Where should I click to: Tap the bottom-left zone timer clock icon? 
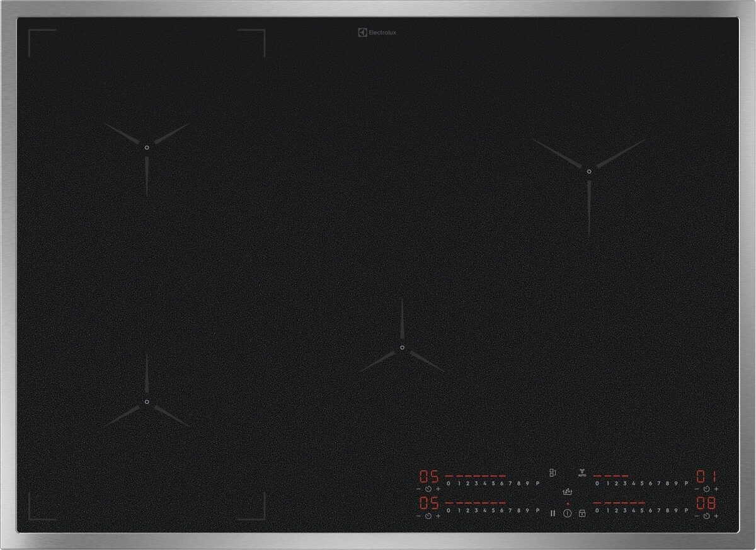pos(428,516)
